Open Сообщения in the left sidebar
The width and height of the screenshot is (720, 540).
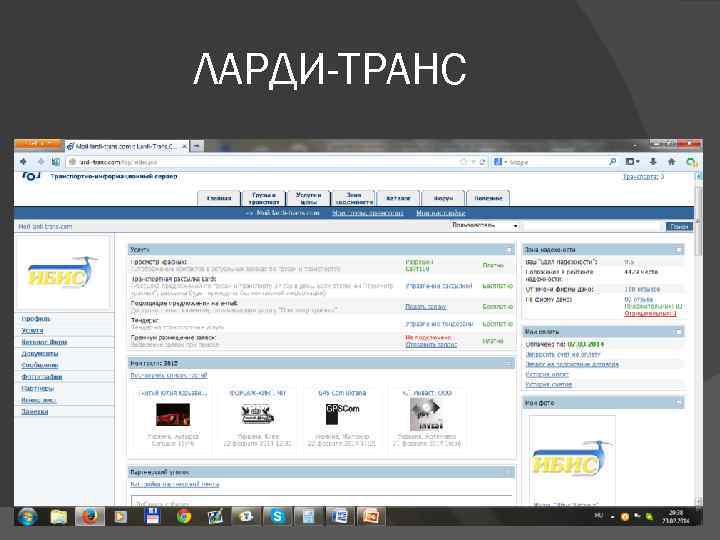[39, 366]
